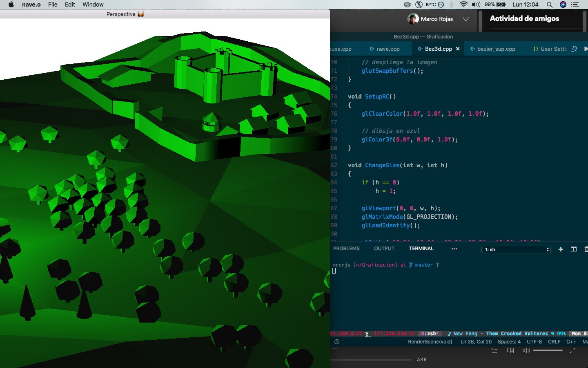
Task: Click the Actividad de amigos heading
Action: [524, 18]
